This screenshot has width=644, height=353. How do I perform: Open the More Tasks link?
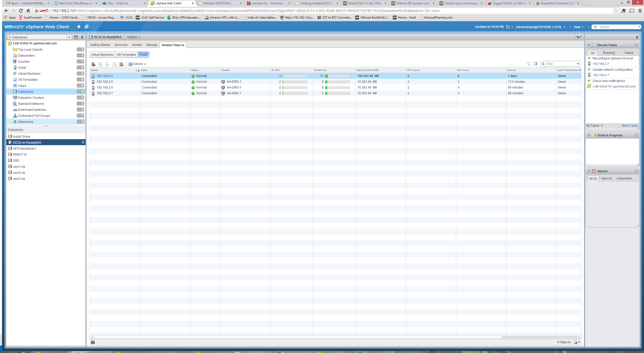pyautogui.click(x=630, y=126)
